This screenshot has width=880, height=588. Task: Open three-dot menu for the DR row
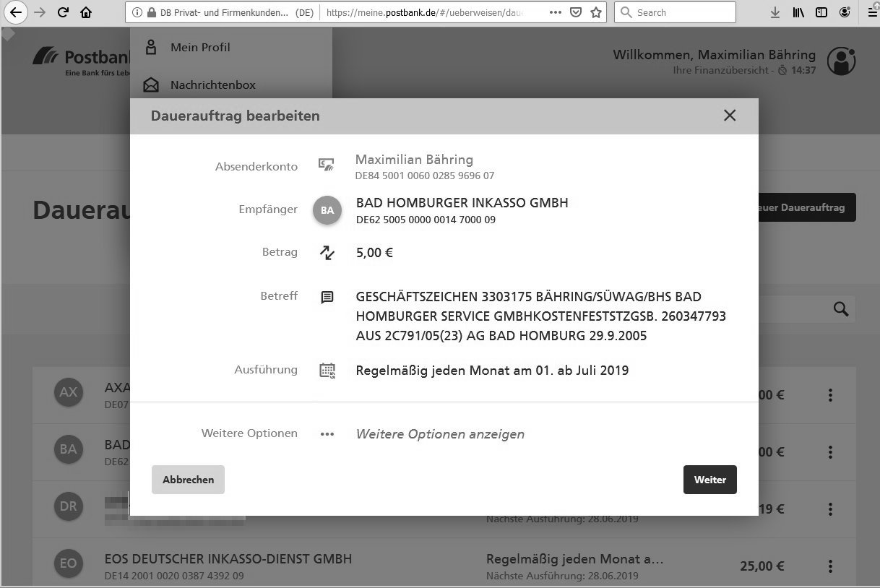coord(831,509)
